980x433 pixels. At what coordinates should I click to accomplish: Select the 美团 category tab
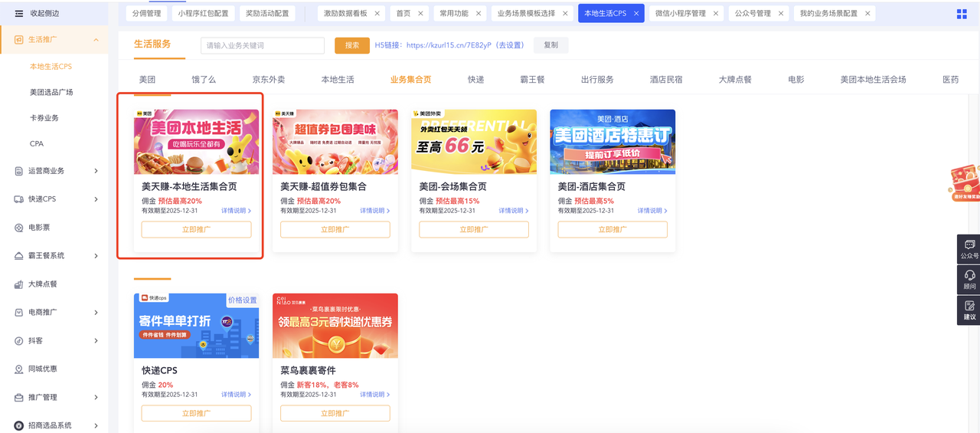pos(147,80)
